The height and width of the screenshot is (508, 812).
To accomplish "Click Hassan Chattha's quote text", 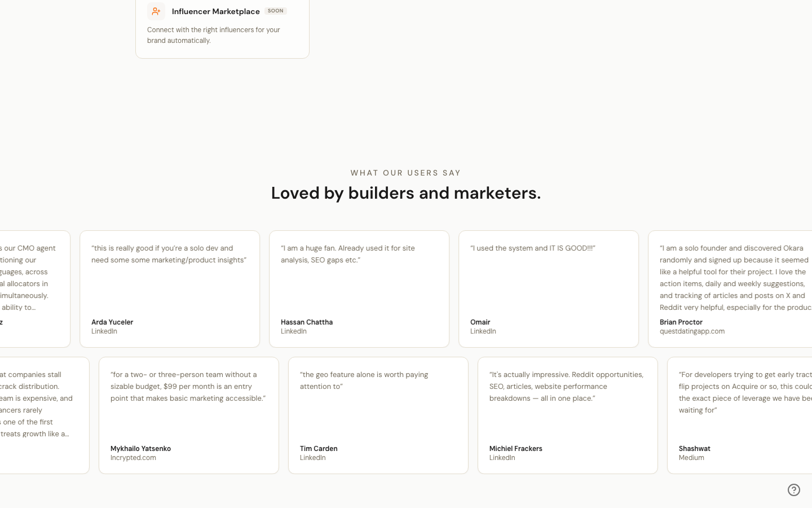I will click(x=348, y=254).
